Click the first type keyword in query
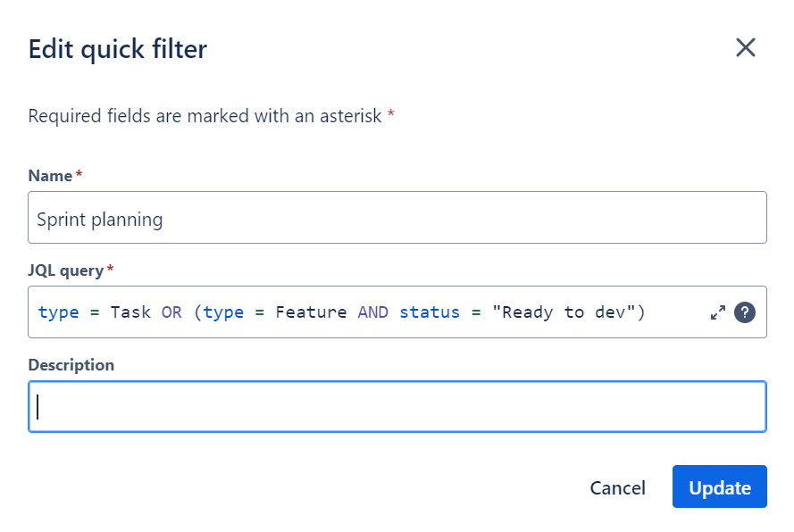This screenshot has height=532, width=794. click(x=58, y=312)
